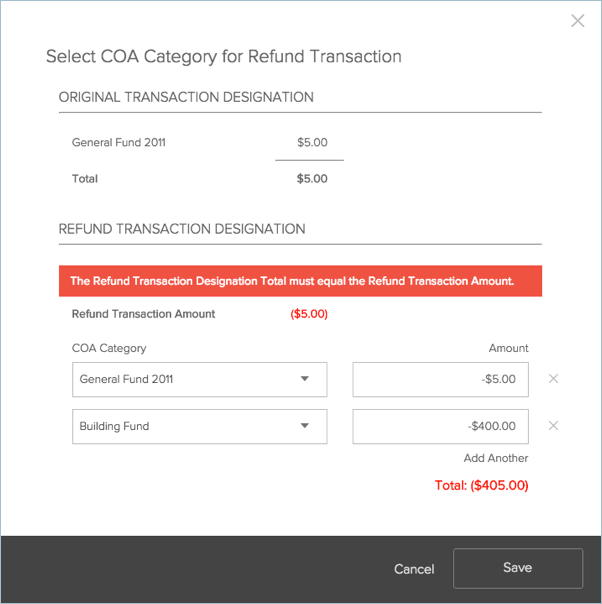Click the red validation error banner

(x=300, y=281)
